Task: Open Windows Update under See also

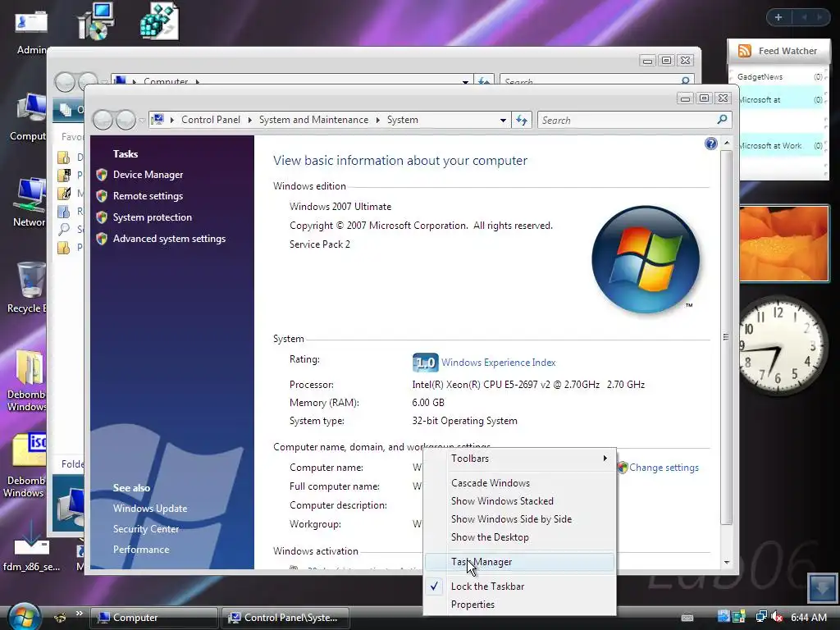Action: tap(150, 509)
